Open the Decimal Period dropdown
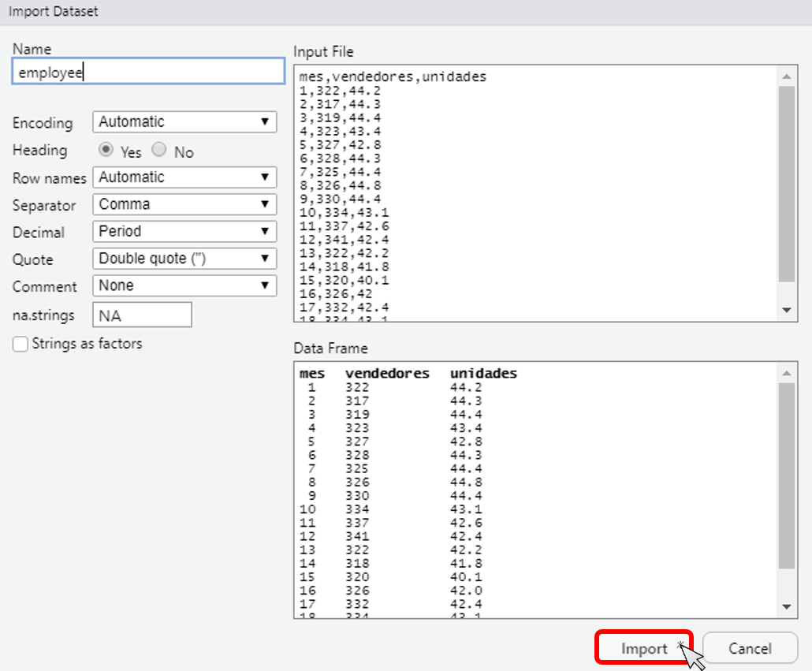Viewport: 812px width, 671px height. [x=184, y=232]
